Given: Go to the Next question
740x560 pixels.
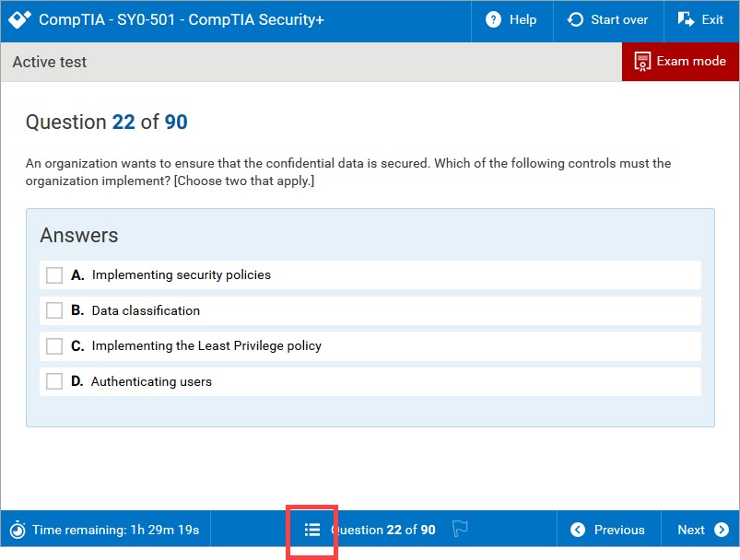Looking at the screenshot, I should [701, 530].
